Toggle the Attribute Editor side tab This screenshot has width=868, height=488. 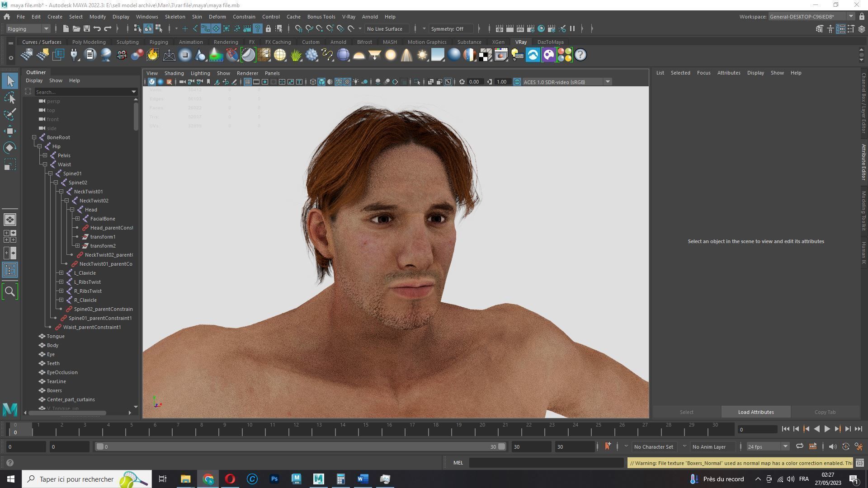(x=863, y=162)
